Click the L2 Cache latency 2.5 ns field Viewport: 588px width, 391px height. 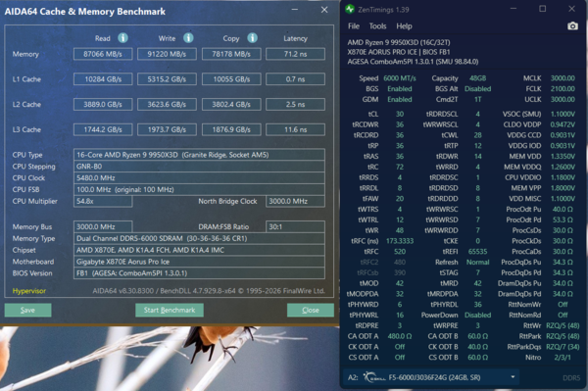pos(296,104)
